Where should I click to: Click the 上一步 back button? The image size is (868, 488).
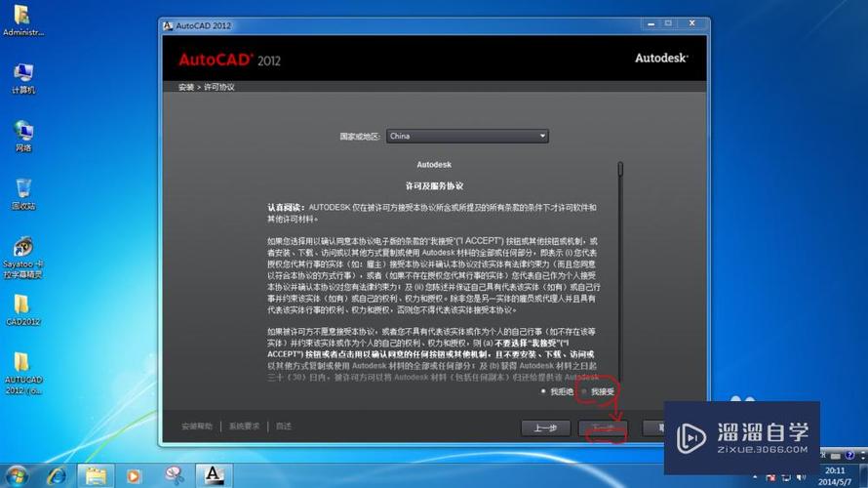click(545, 428)
